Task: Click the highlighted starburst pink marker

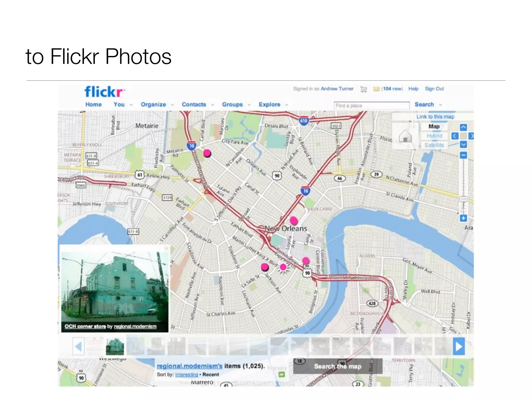Action: [x=283, y=267]
